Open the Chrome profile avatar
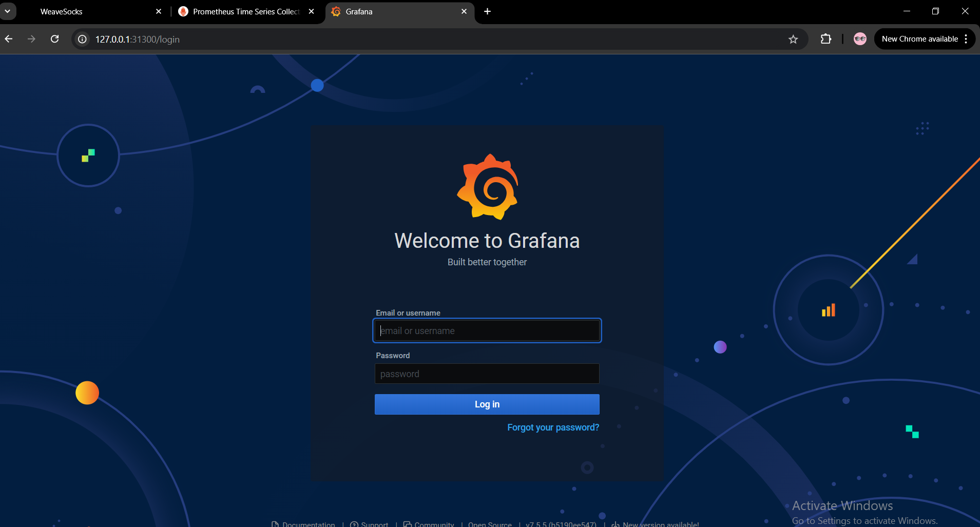980x527 pixels. 860,39
